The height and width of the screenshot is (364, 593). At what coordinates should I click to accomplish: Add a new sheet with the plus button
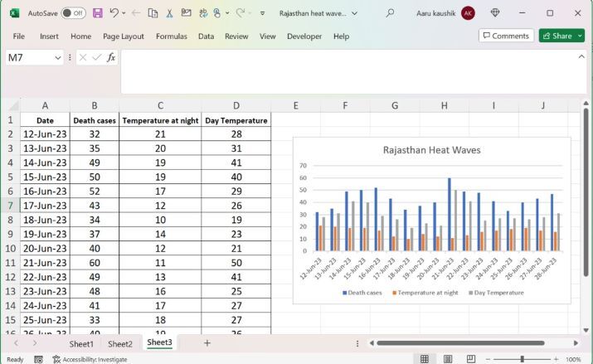click(207, 342)
